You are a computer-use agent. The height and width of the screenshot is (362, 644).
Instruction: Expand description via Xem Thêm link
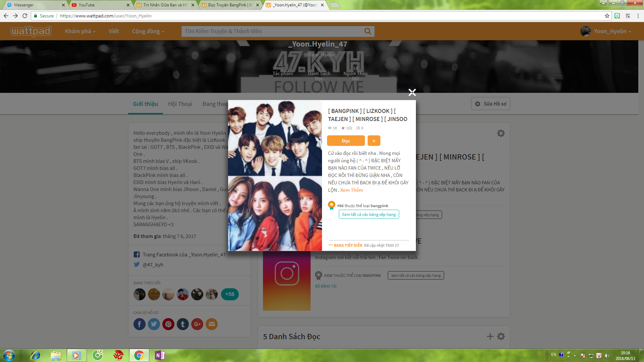[x=352, y=190]
